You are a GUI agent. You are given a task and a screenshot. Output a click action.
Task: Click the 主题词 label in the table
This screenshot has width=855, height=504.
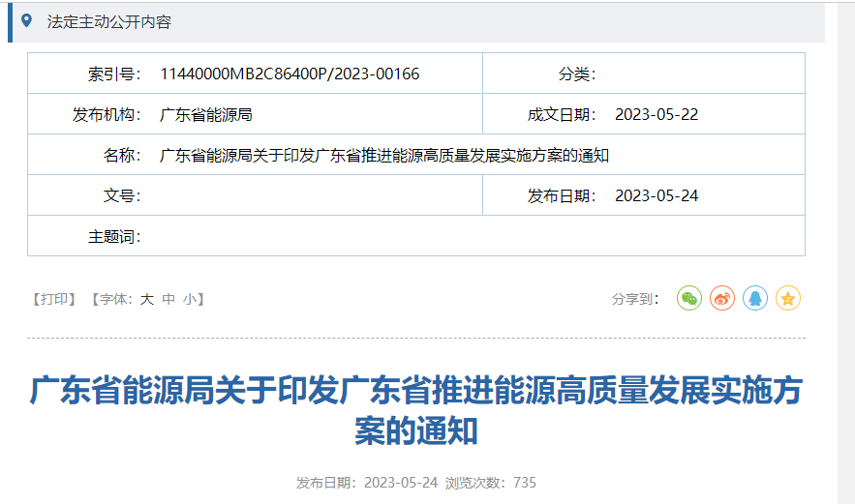pyautogui.click(x=114, y=236)
